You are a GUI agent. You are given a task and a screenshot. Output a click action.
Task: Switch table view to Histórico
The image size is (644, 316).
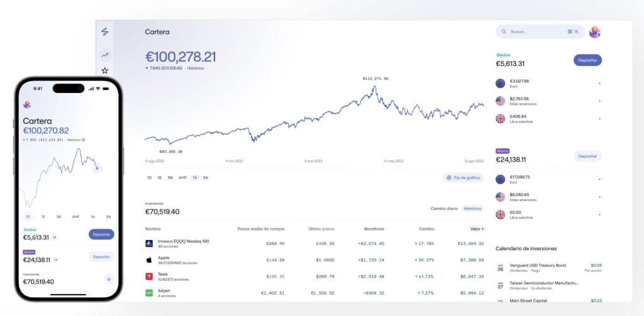pyautogui.click(x=473, y=209)
